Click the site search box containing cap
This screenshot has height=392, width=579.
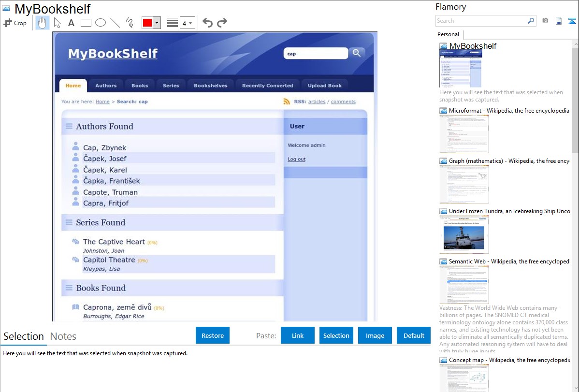click(315, 54)
